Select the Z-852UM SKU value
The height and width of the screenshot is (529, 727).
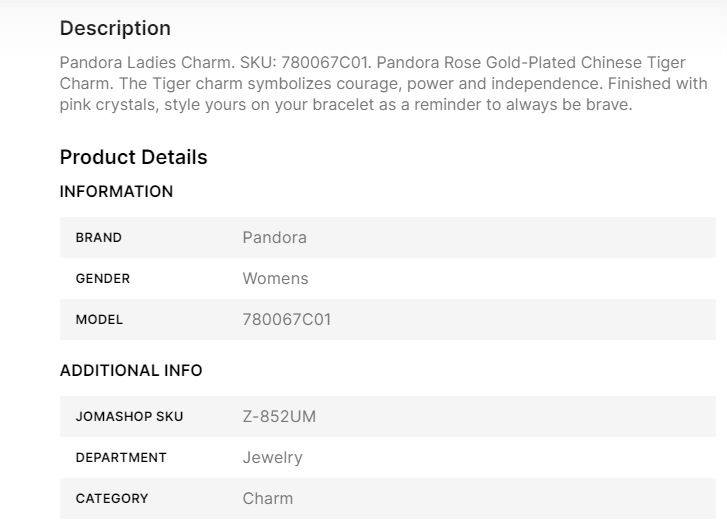tap(279, 416)
